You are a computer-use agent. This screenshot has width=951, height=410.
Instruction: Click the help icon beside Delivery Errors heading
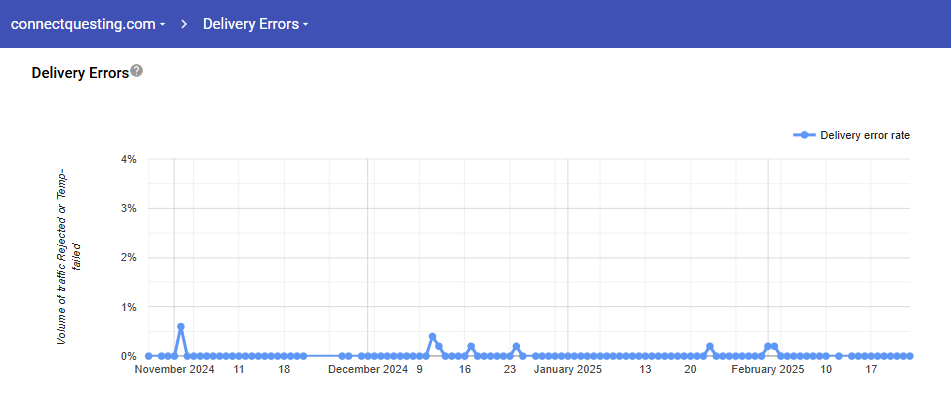pos(137,71)
